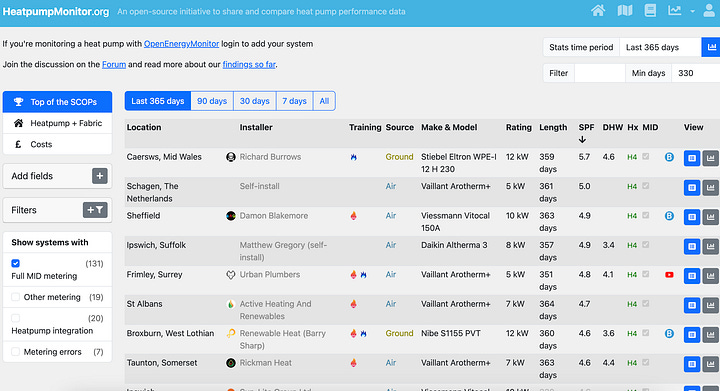Click the HeatpumpMonitor.org site title
Screen dimensions: 720x391
(x=56, y=11)
